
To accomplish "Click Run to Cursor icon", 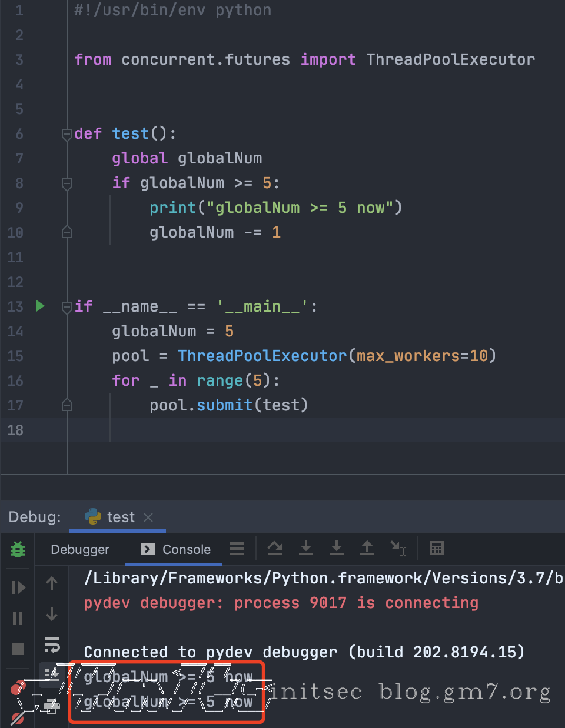I will (x=398, y=549).
